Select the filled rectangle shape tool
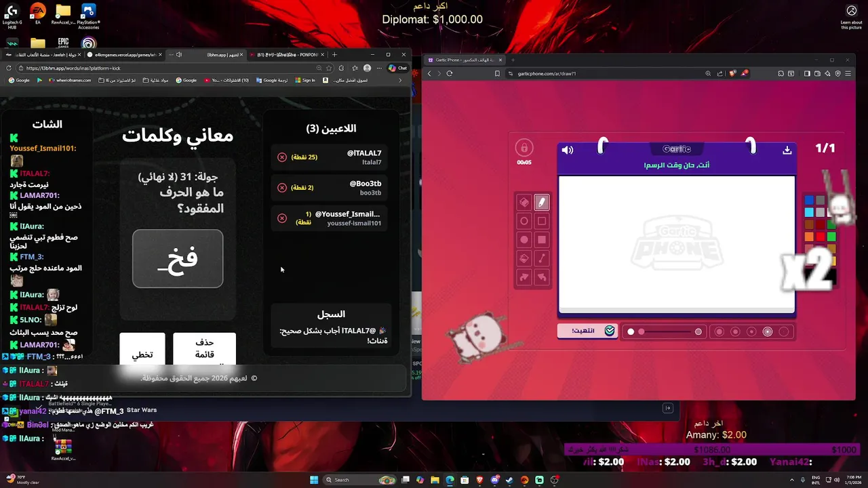 pyautogui.click(x=542, y=239)
